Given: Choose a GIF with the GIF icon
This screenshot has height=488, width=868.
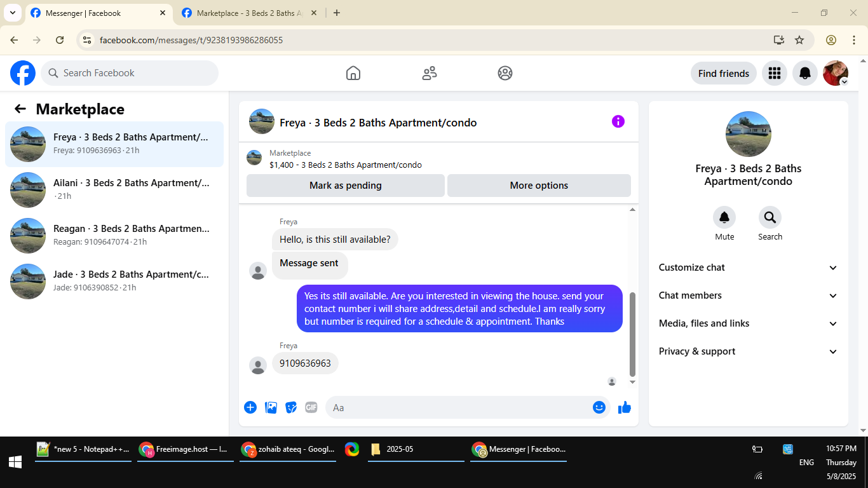Looking at the screenshot, I should click(311, 407).
